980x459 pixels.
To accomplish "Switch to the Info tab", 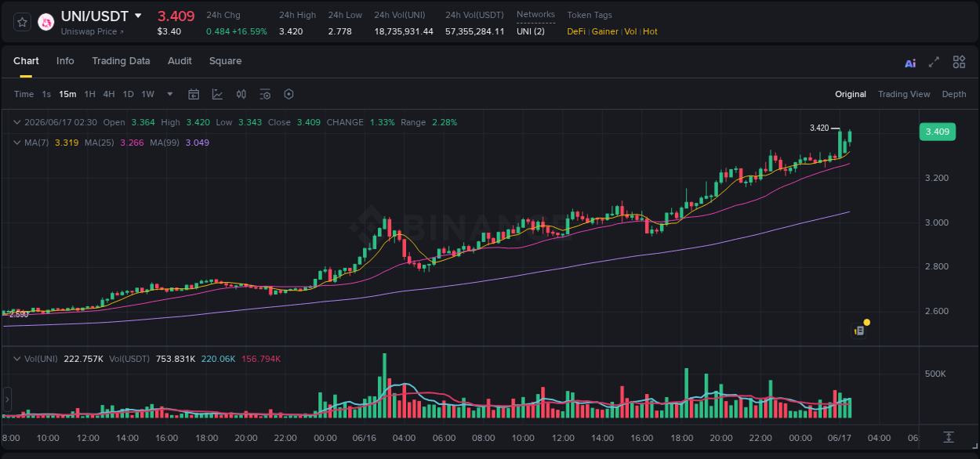I will pyautogui.click(x=65, y=61).
